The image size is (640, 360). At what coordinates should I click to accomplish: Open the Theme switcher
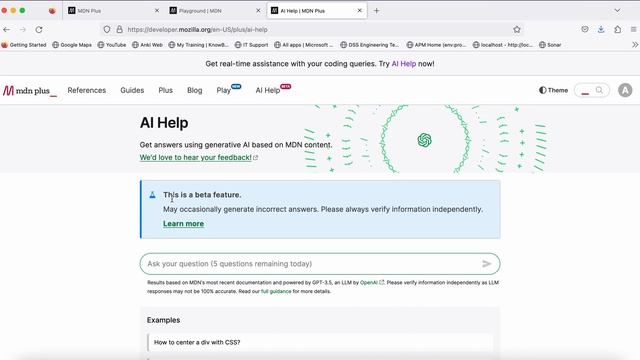click(x=553, y=90)
